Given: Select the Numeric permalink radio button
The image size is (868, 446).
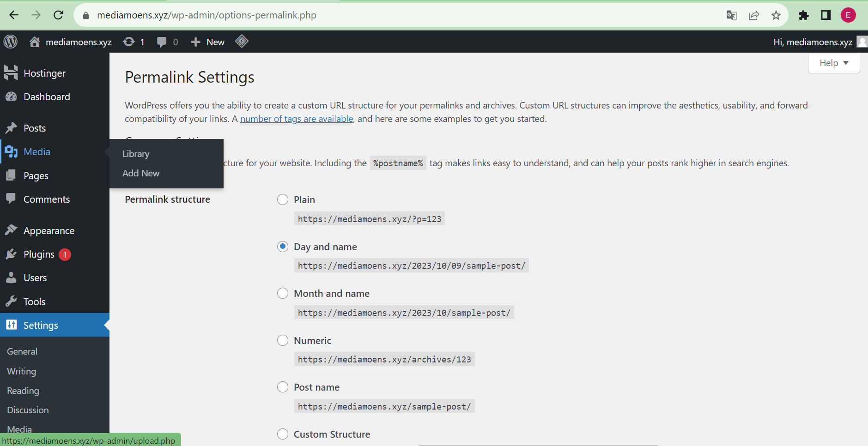Looking at the screenshot, I should [283, 340].
